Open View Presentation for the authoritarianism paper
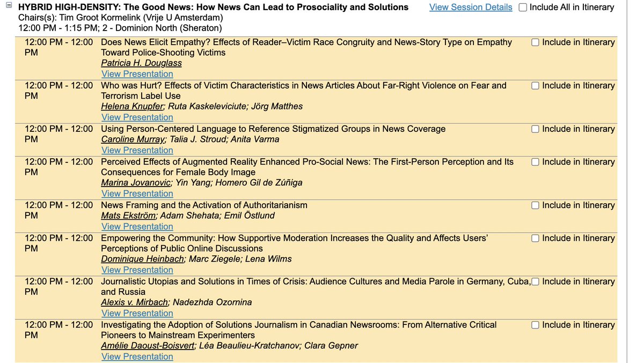Viewport: 644px width, 363px height. [137, 226]
